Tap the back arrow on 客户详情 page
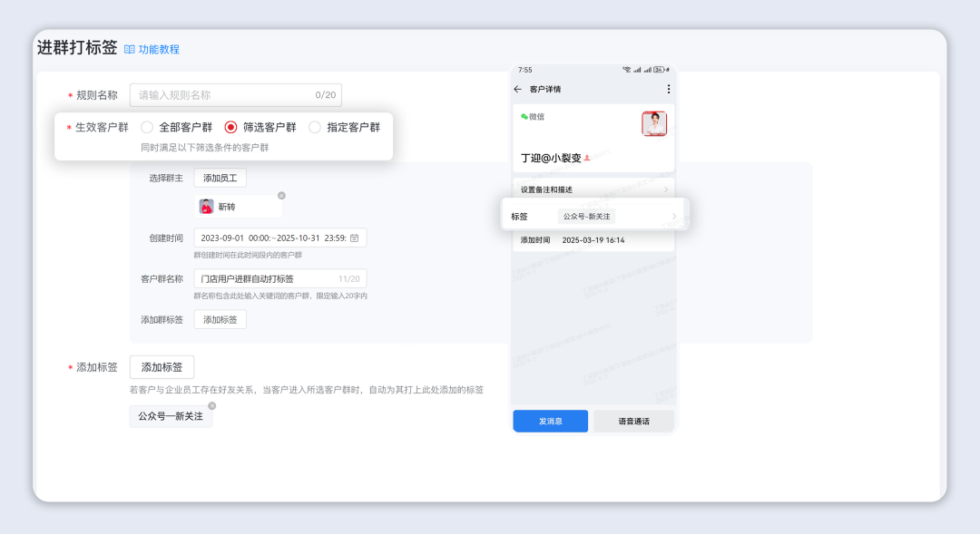The height and width of the screenshot is (534, 980). pyautogui.click(x=516, y=89)
